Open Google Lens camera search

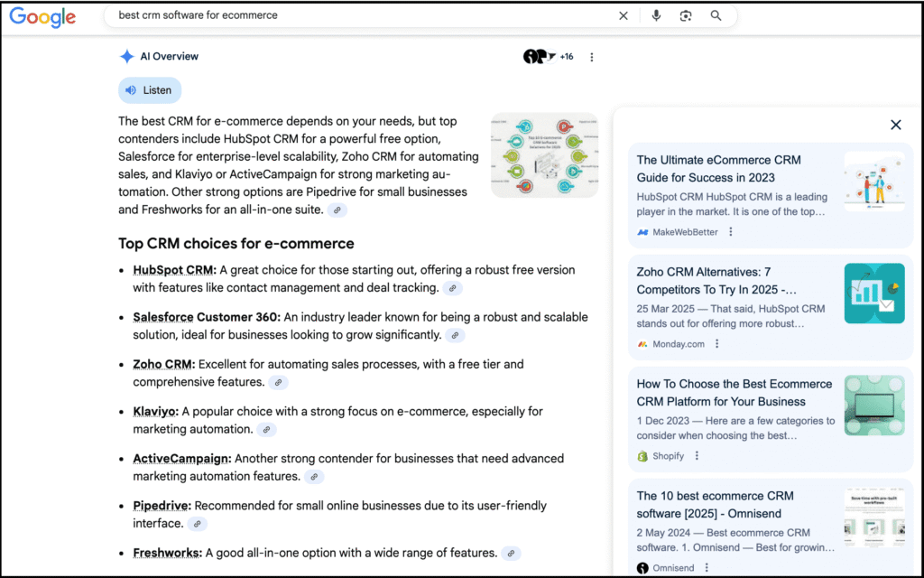pos(686,15)
